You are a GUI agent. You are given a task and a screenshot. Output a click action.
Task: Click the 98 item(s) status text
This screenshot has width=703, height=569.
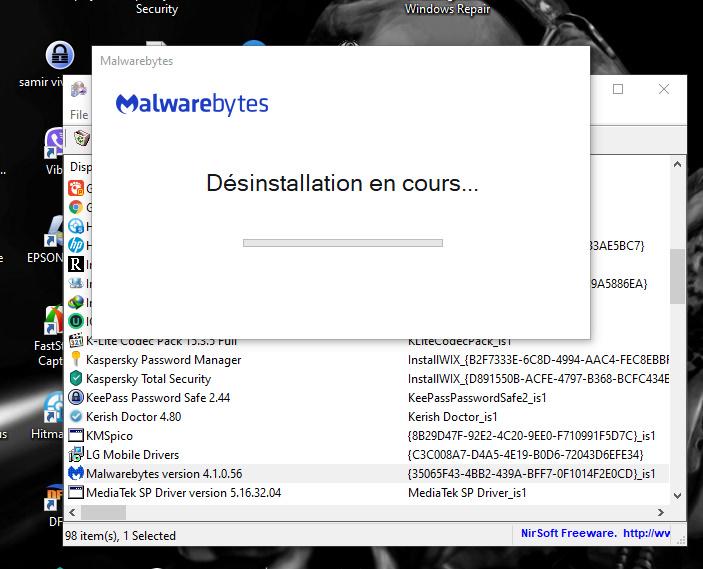pos(120,535)
